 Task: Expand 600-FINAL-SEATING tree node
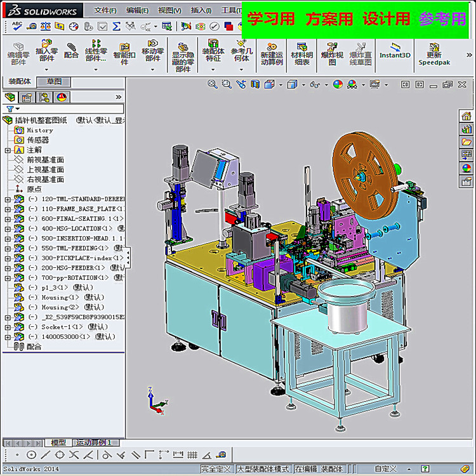pos(8,219)
